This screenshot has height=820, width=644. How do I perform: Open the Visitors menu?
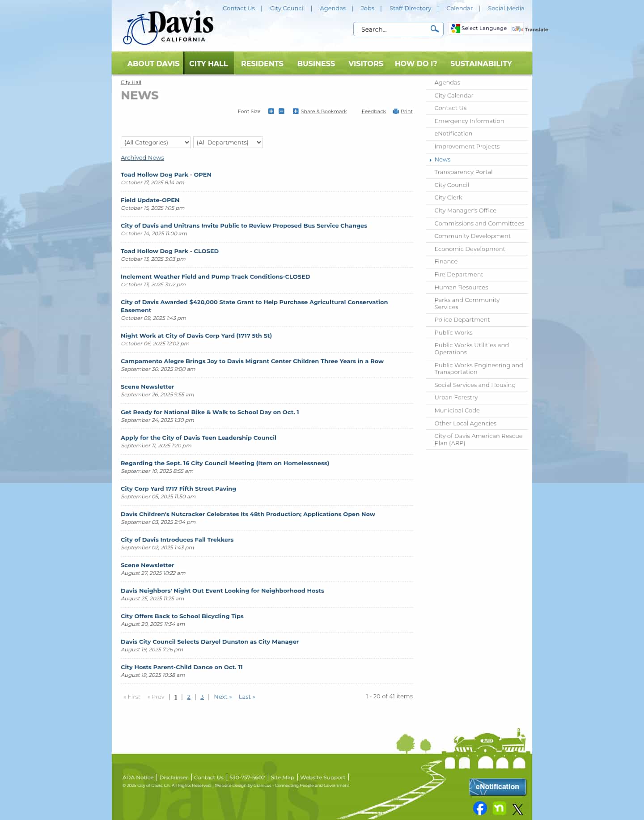tap(366, 64)
